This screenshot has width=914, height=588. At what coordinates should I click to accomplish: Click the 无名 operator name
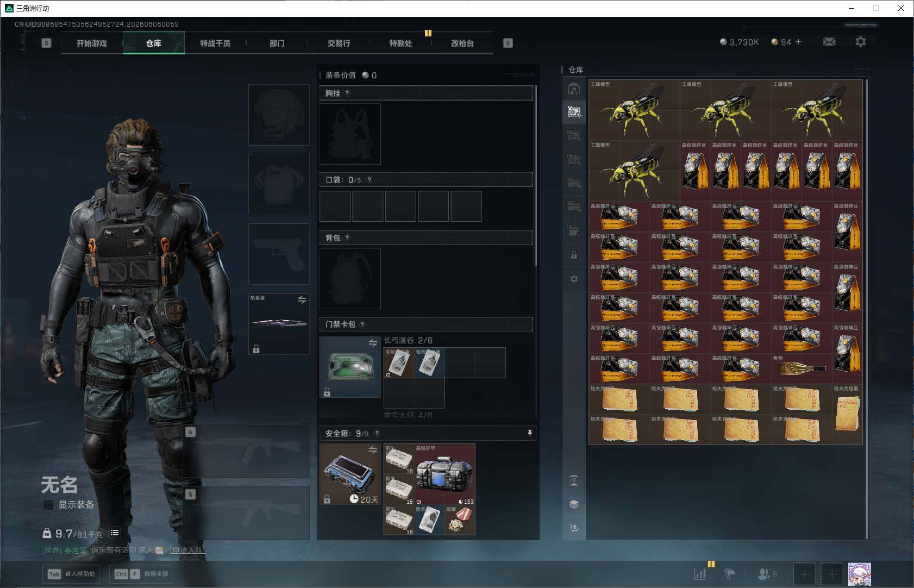coord(59,485)
